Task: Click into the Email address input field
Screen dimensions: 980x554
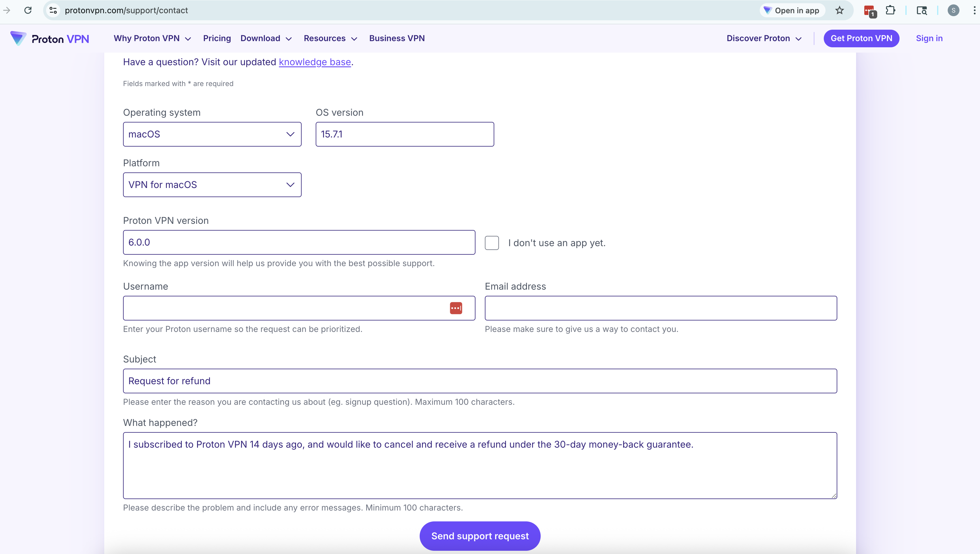Action: pos(660,308)
